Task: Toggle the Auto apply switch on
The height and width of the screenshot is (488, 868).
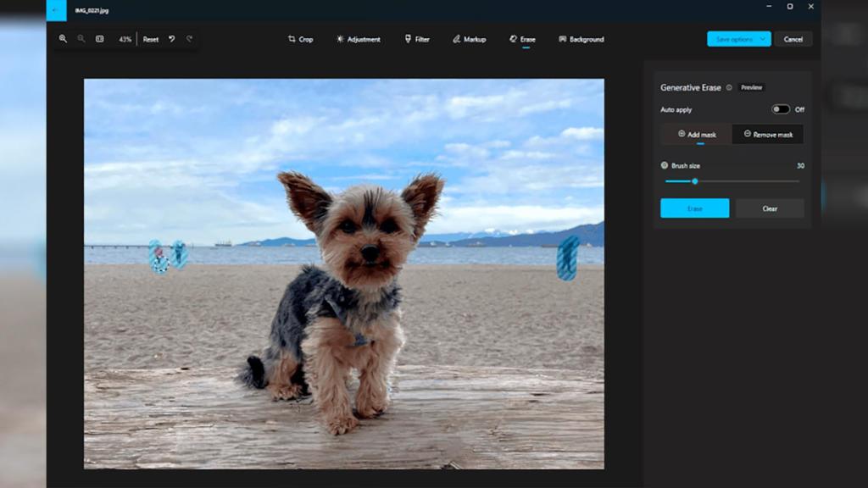Action: coord(780,109)
